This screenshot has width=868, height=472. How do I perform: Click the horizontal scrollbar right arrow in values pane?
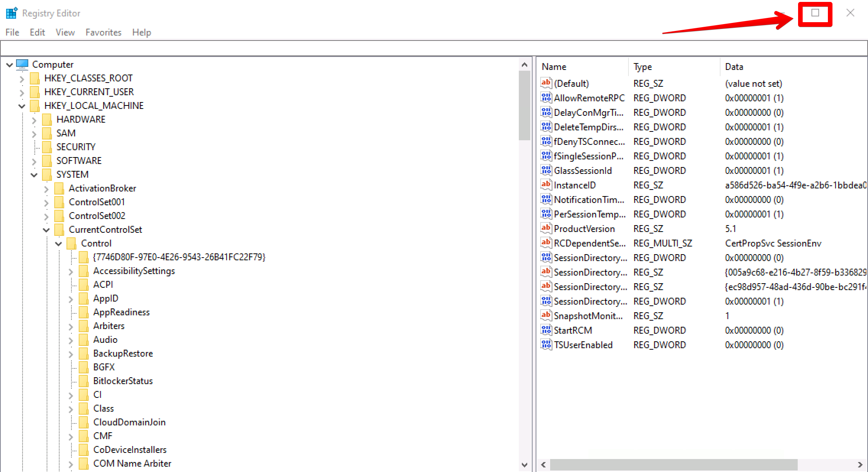point(860,465)
